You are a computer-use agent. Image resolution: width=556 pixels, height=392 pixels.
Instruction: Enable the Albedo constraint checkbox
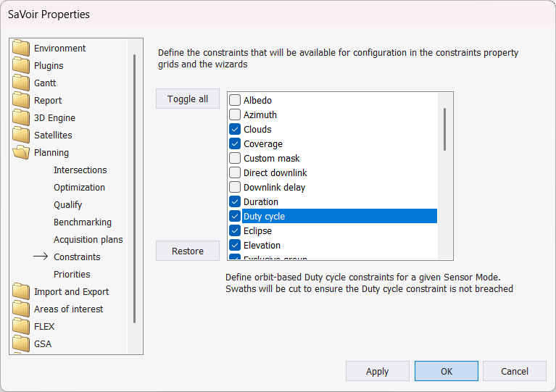(235, 101)
